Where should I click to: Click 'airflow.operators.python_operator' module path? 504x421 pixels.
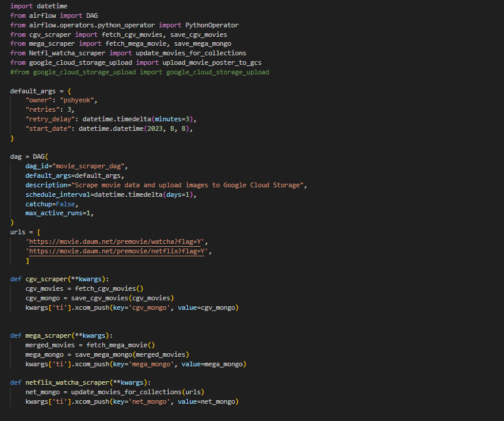click(92, 25)
